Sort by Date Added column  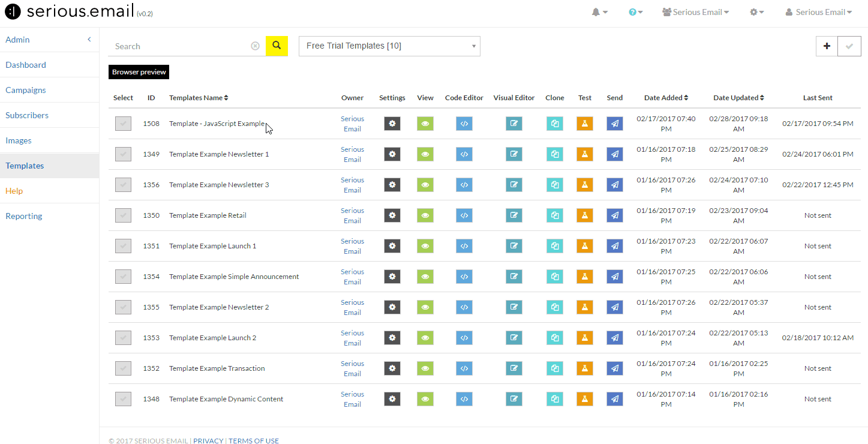click(x=666, y=98)
